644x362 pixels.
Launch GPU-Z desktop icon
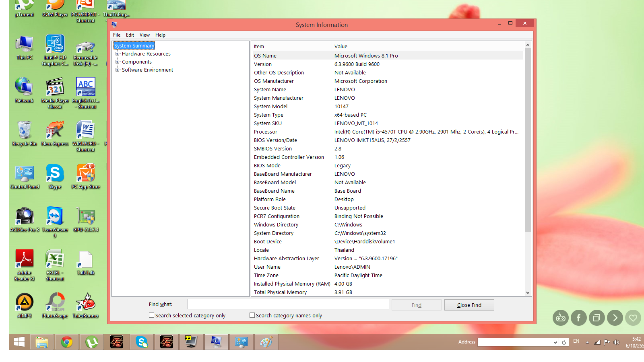point(86,217)
